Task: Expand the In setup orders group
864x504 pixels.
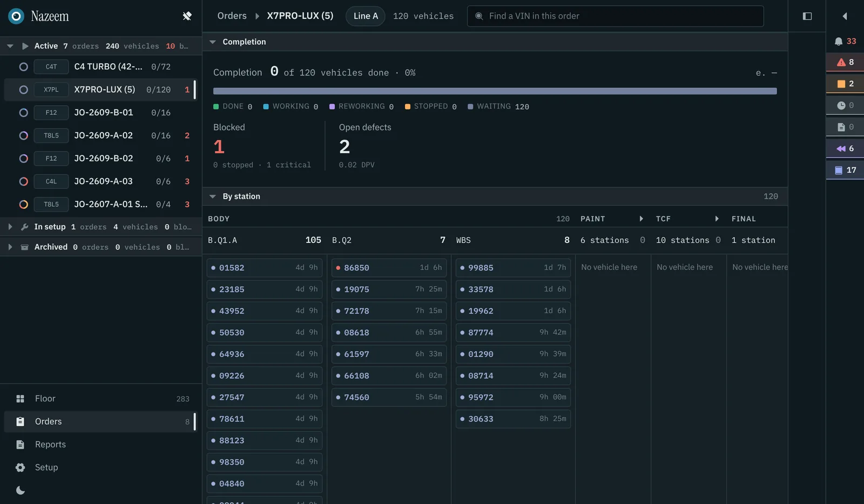Action: [x=10, y=227]
